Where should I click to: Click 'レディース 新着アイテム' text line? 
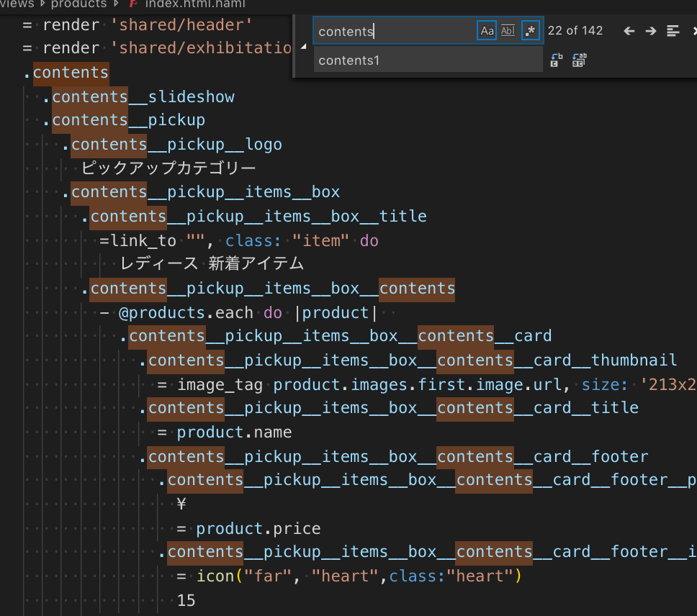click(x=212, y=264)
